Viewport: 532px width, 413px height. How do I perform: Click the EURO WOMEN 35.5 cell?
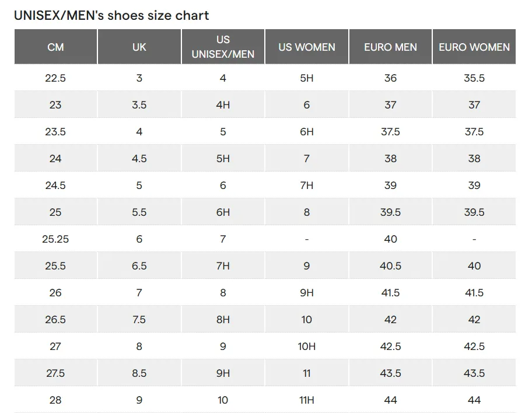click(x=474, y=78)
